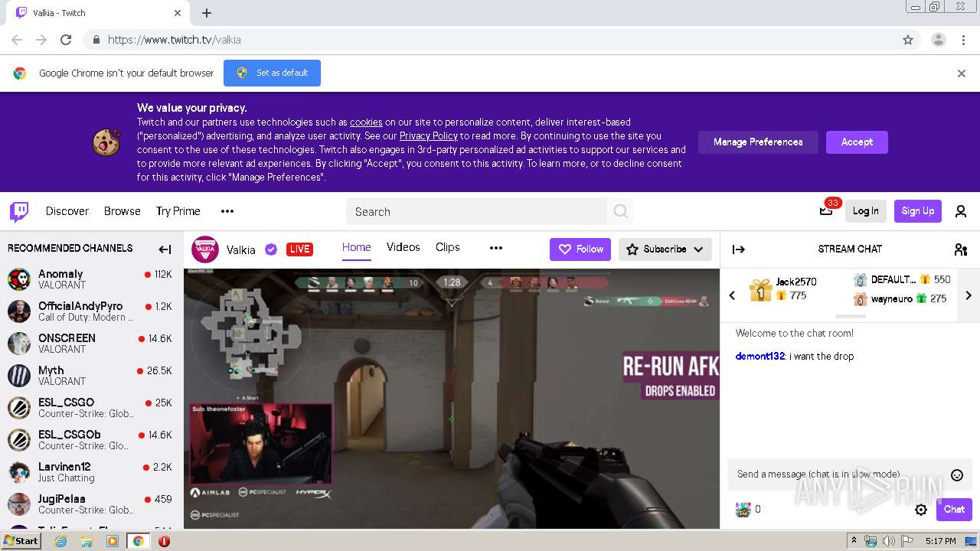Send message with Chat button

click(x=954, y=510)
